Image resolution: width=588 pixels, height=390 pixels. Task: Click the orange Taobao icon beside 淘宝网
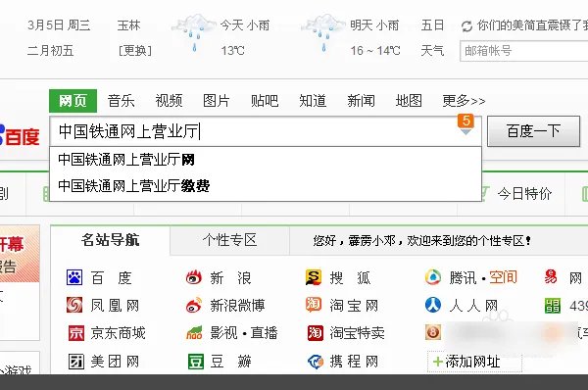point(314,305)
